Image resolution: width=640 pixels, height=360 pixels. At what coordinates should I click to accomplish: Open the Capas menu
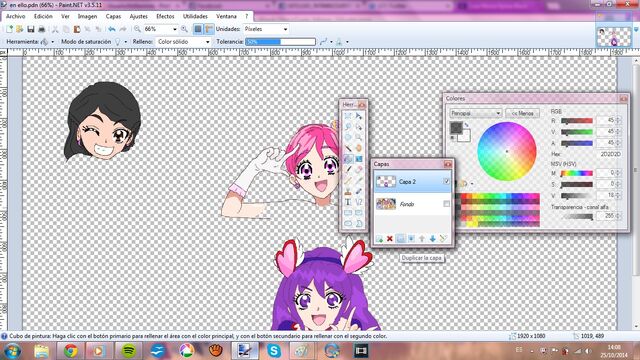[113, 16]
